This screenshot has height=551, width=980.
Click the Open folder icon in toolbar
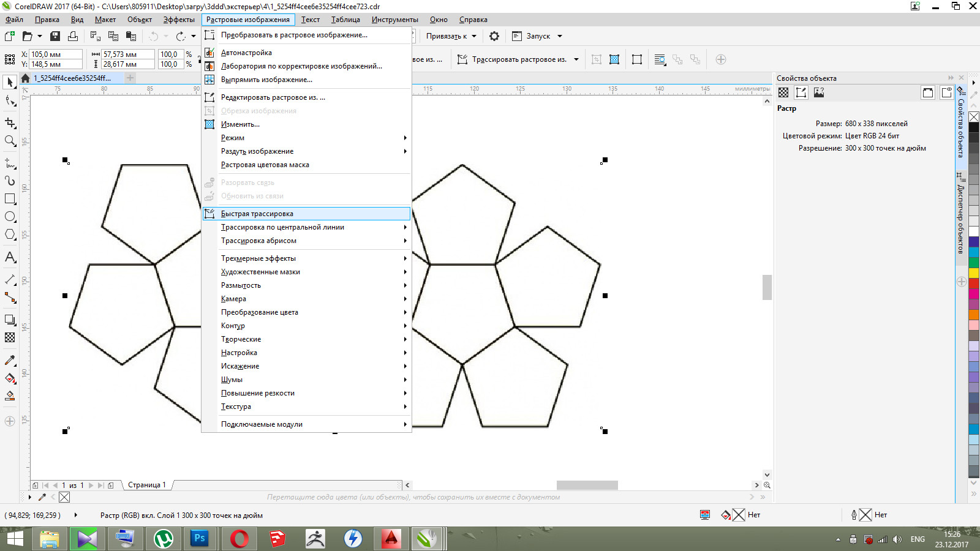[27, 36]
